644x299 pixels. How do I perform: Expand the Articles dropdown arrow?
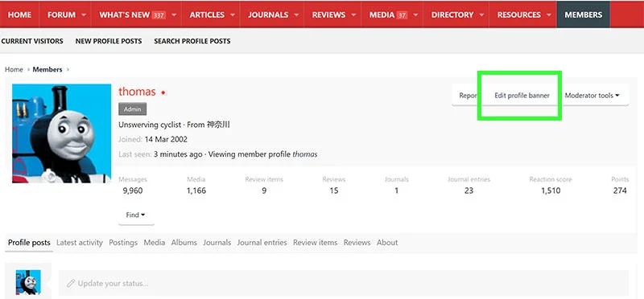pos(233,14)
